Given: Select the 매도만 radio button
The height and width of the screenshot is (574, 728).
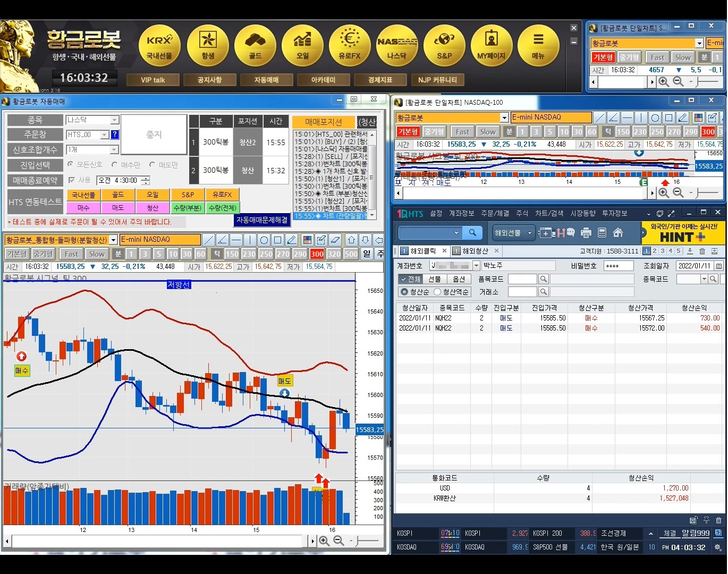Looking at the screenshot, I should (152, 165).
